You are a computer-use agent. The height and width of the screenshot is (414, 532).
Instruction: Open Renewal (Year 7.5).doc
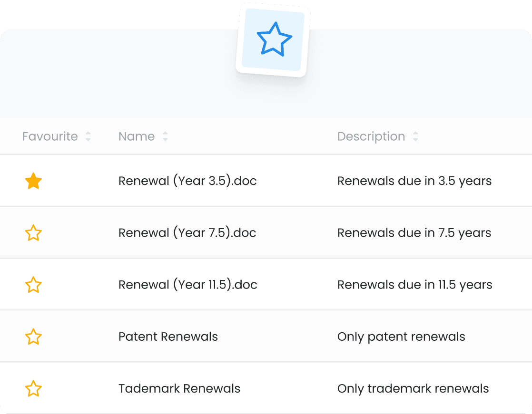pyautogui.click(x=187, y=233)
